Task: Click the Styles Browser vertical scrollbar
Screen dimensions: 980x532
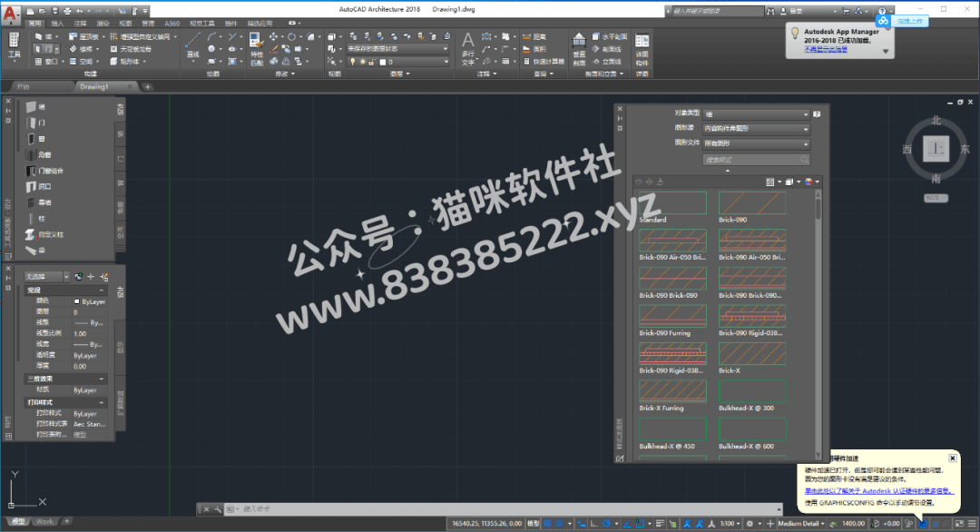Action: 818,325
